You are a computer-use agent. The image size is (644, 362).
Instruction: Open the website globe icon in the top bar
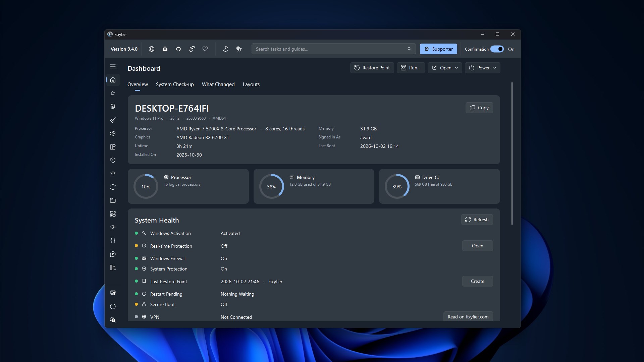[152, 49]
